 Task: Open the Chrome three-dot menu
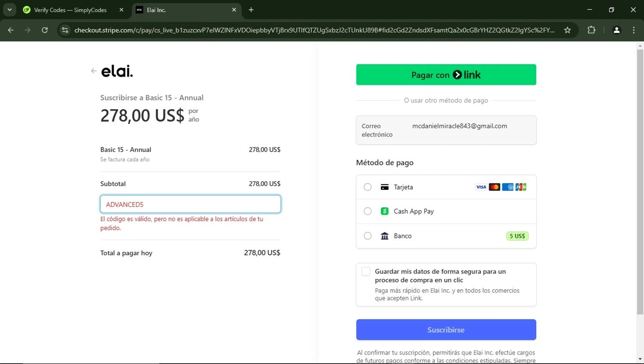(634, 30)
